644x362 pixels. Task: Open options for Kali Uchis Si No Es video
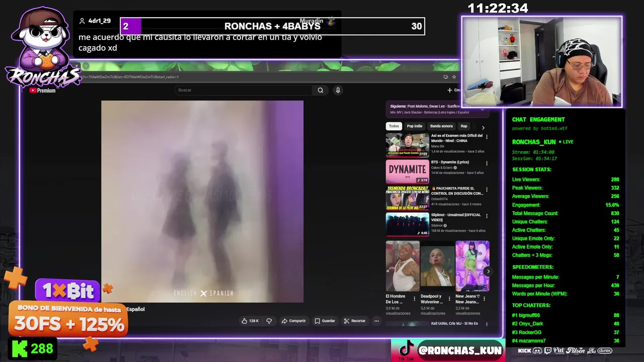(x=487, y=324)
